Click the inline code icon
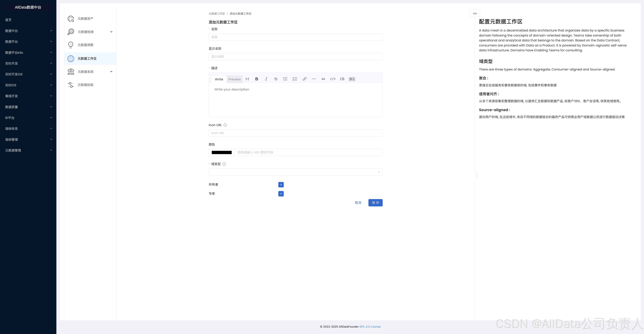This screenshot has height=334, width=644. click(333, 79)
